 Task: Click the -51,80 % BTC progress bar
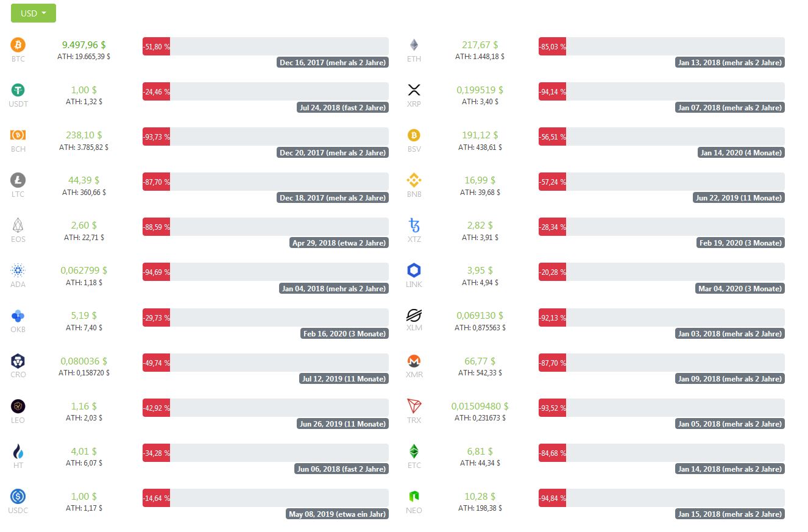(266, 46)
